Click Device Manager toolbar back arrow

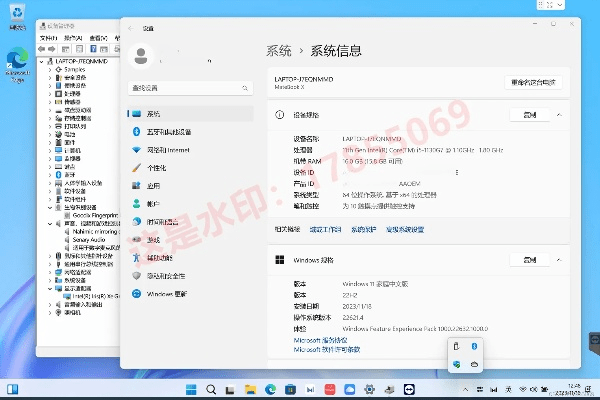point(41,49)
